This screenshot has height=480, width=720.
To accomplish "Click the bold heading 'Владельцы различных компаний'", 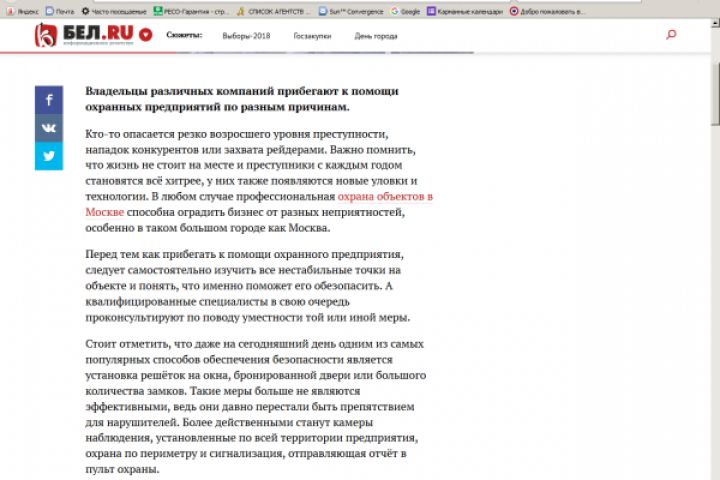I will pos(242,99).
